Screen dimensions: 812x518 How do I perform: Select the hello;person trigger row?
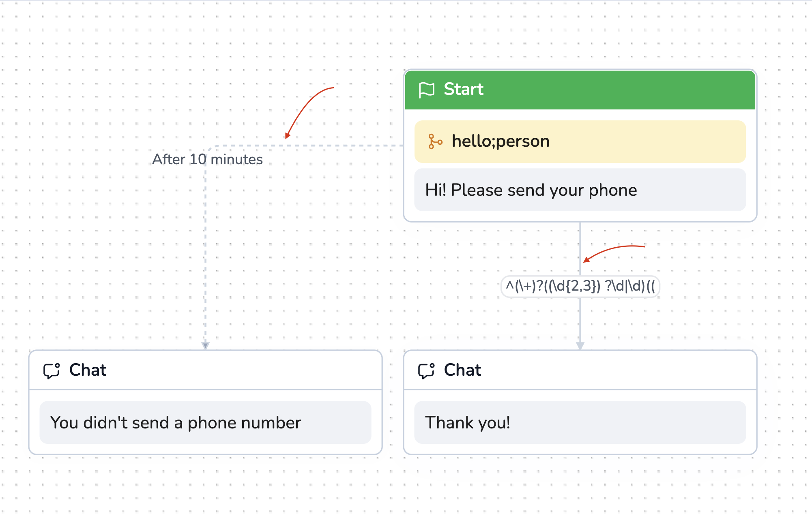580,141
